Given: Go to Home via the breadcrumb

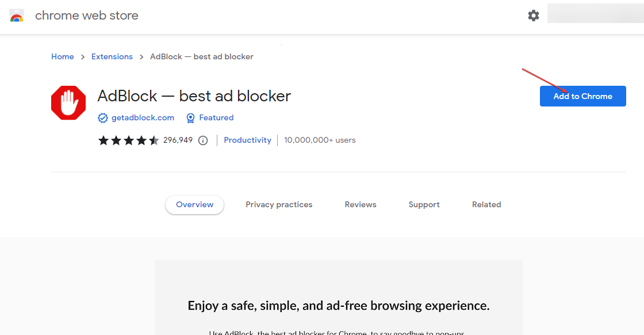Looking at the screenshot, I should point(62,56).
